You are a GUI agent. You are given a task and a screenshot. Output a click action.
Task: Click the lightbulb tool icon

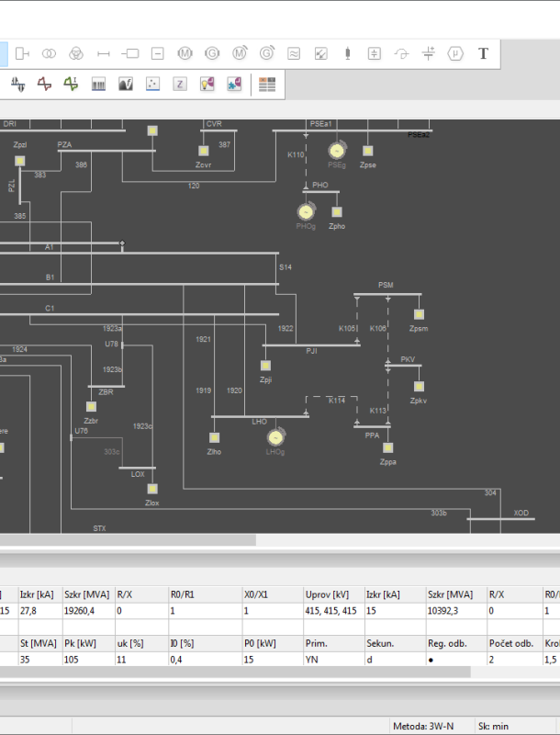[x=207, y=85]
